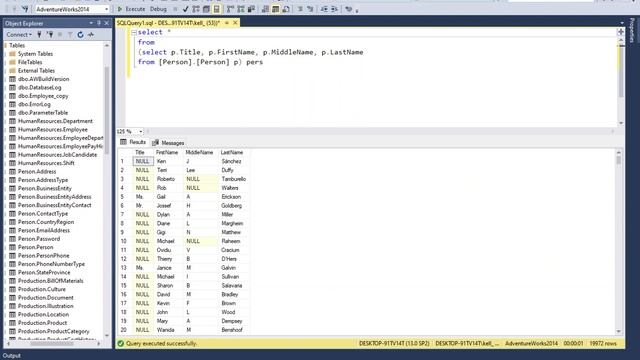Select the Production.Product table row
The width and height of the screenshot is (640, 360).
tap(42, 322)
